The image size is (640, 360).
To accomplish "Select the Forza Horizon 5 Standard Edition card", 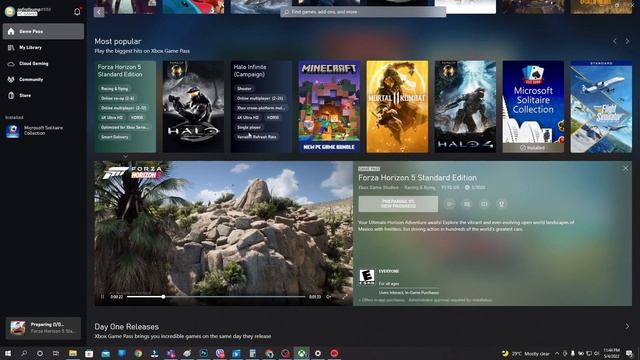I will (x=125, y=107).
